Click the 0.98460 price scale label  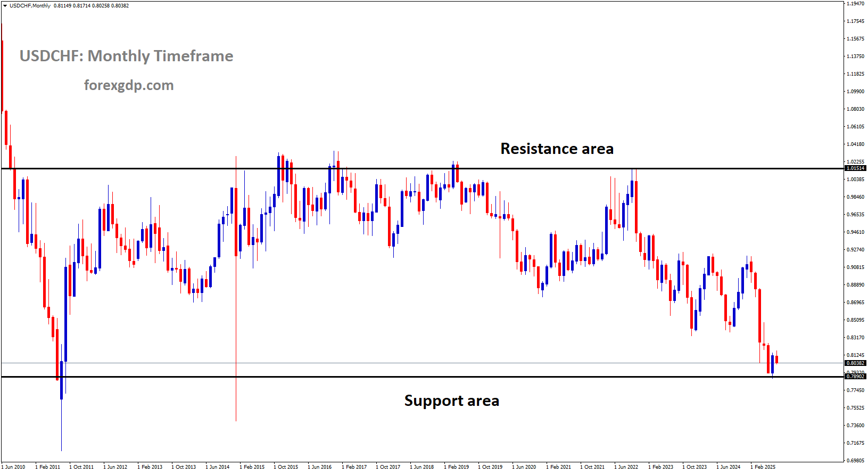pyautogui.click(x=855, y=197)
